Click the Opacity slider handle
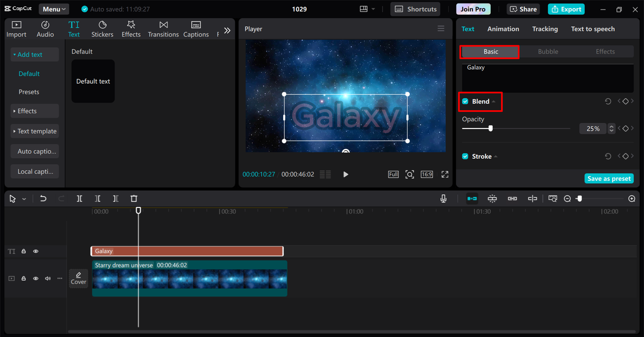The width and height of the screenshot is (644, 337). point(491,128)
